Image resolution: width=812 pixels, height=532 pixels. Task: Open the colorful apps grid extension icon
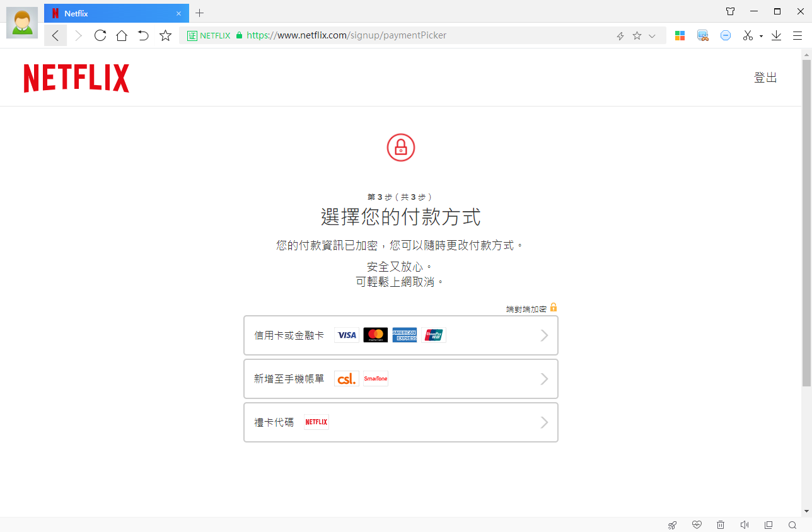tap(680, 36)
